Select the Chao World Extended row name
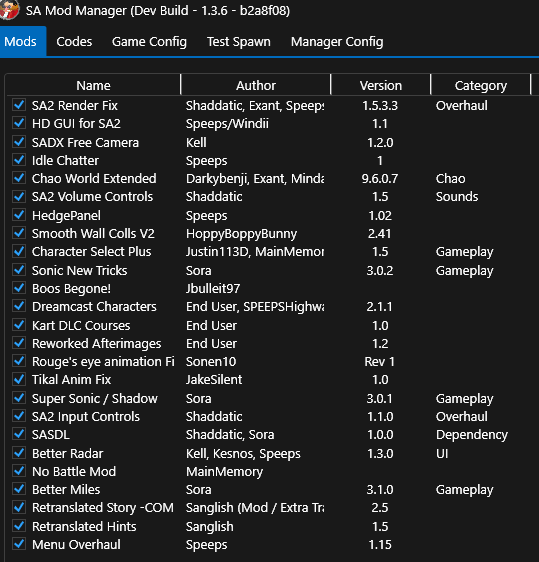The height and width of the screenshot is (562, 539). click(94, 178)
